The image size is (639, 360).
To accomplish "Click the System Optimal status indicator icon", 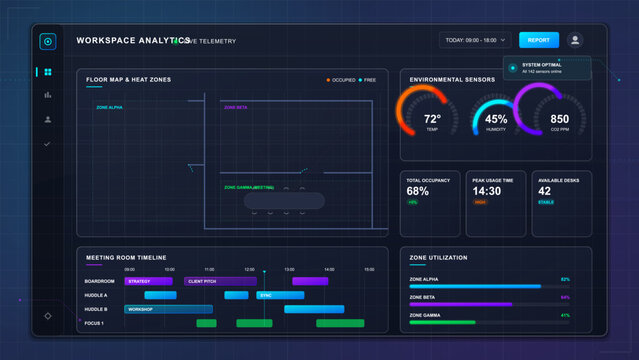I will coord(513,68).
